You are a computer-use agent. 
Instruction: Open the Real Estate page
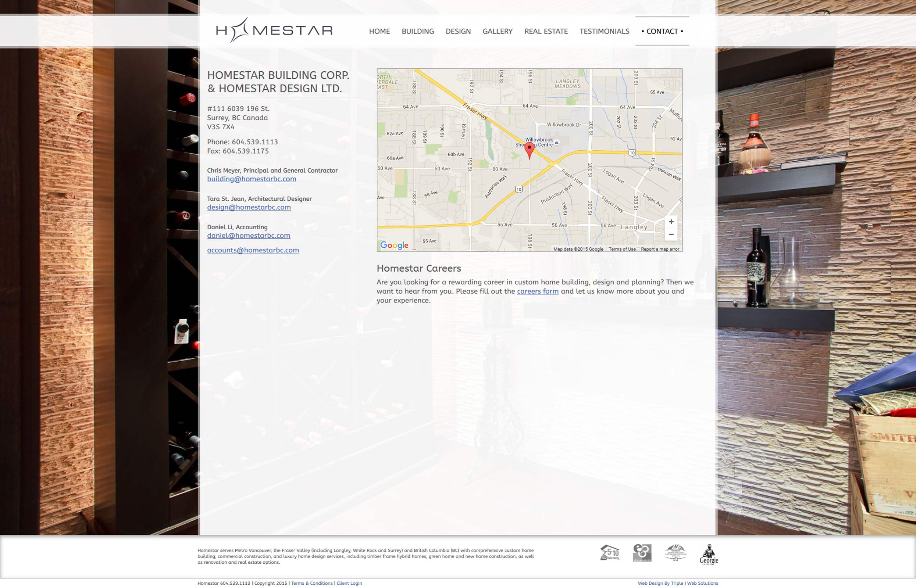(x=546, y=31)
